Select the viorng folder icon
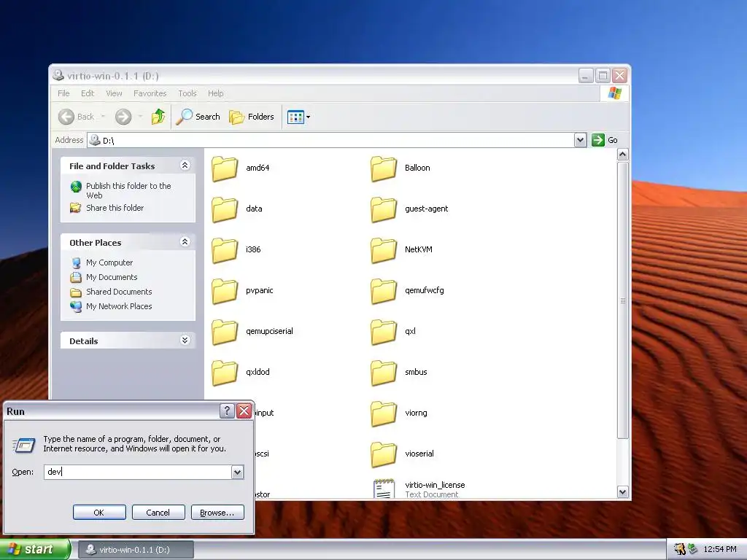Screen dimensions: 747x560 tap(384, 414)
